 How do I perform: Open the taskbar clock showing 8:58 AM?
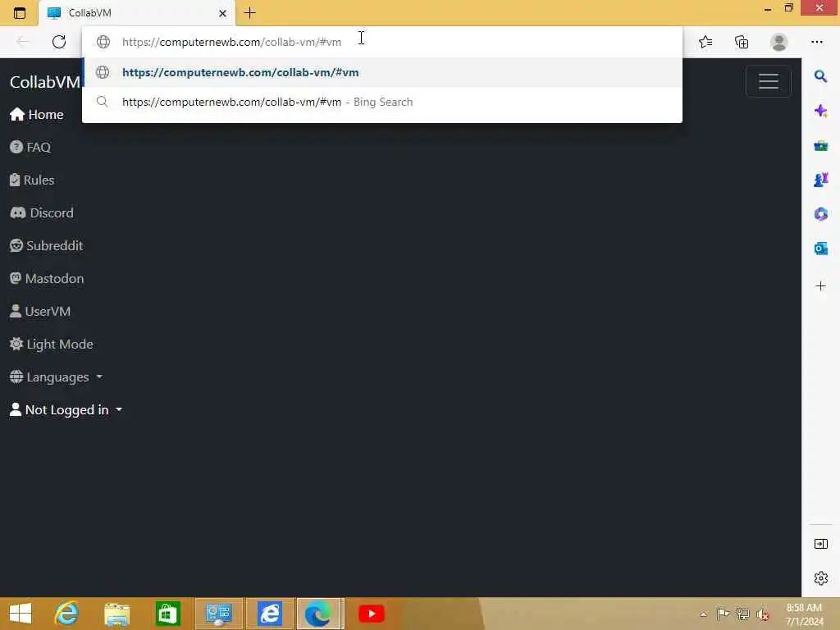coord(804,614)
